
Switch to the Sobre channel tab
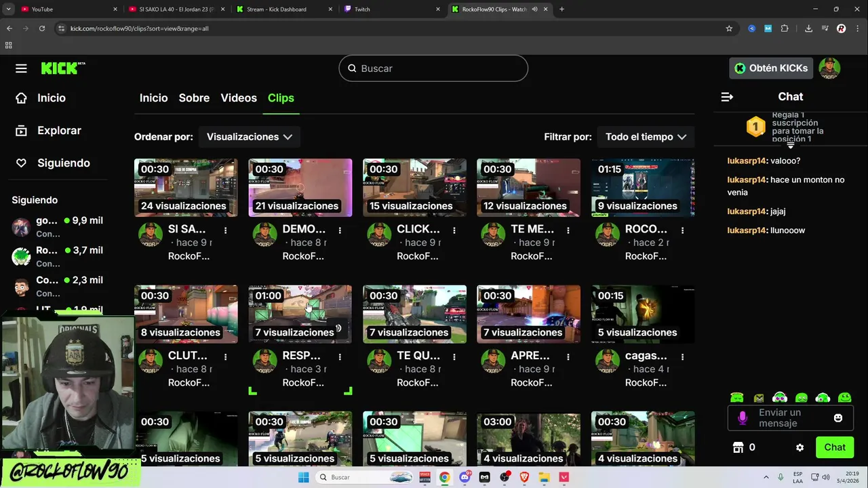tap(194, 98)
